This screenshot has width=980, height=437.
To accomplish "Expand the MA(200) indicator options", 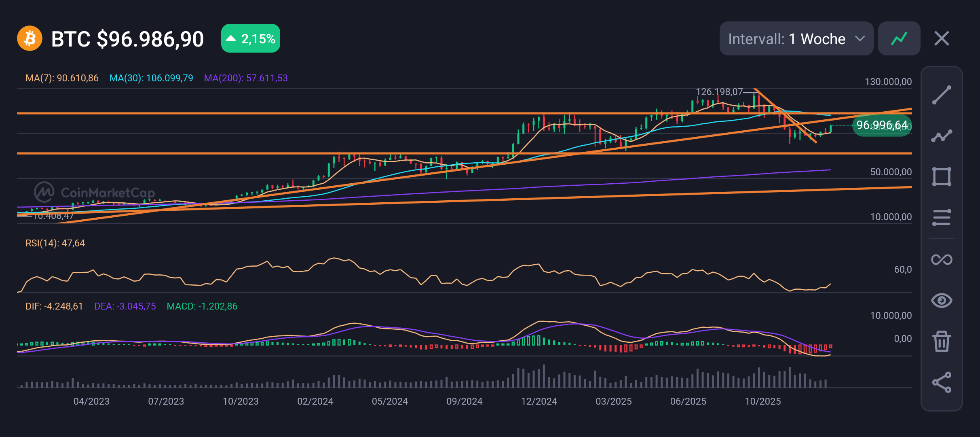I will pyautogui.click(x=246, y=78).
